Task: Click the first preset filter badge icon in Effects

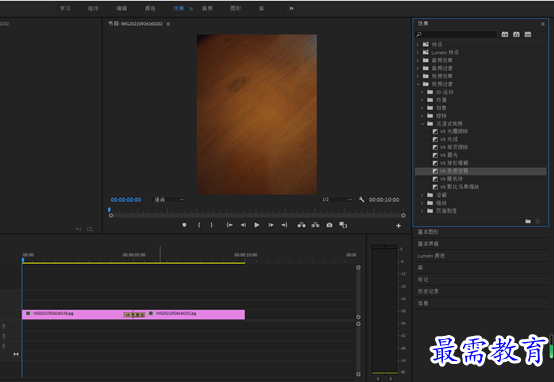Action: (x=505, y=34)
